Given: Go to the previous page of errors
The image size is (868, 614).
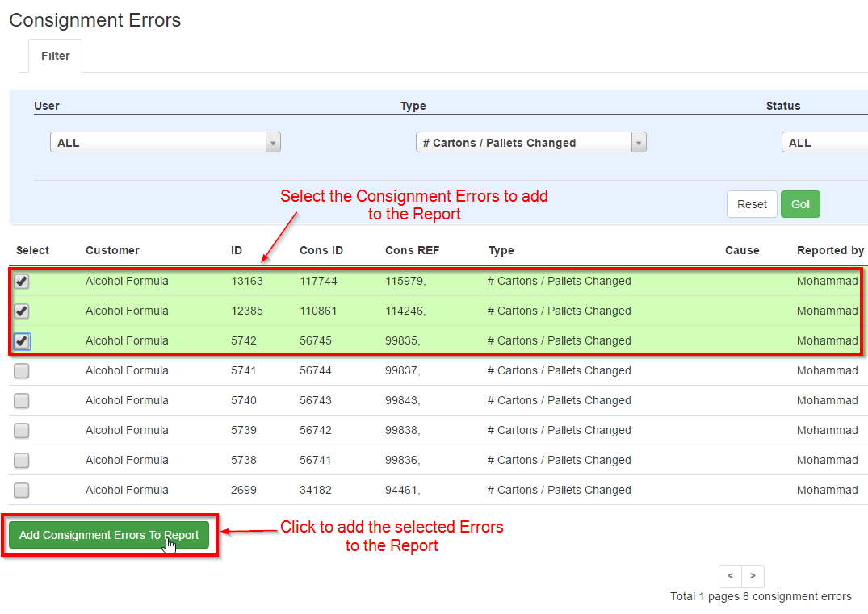Looking at the screenshot, I should (x=730, y=576).
